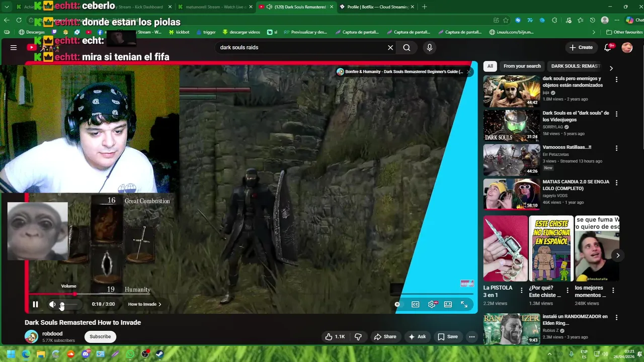
Task: Open the Create button menu
Action: [581, 47]
